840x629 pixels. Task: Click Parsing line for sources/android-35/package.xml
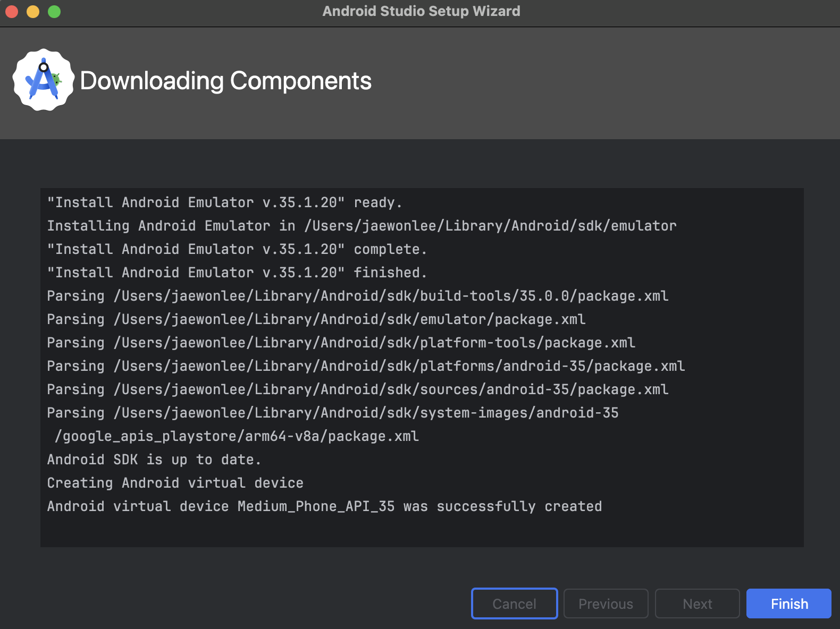(x=357, y=389)
